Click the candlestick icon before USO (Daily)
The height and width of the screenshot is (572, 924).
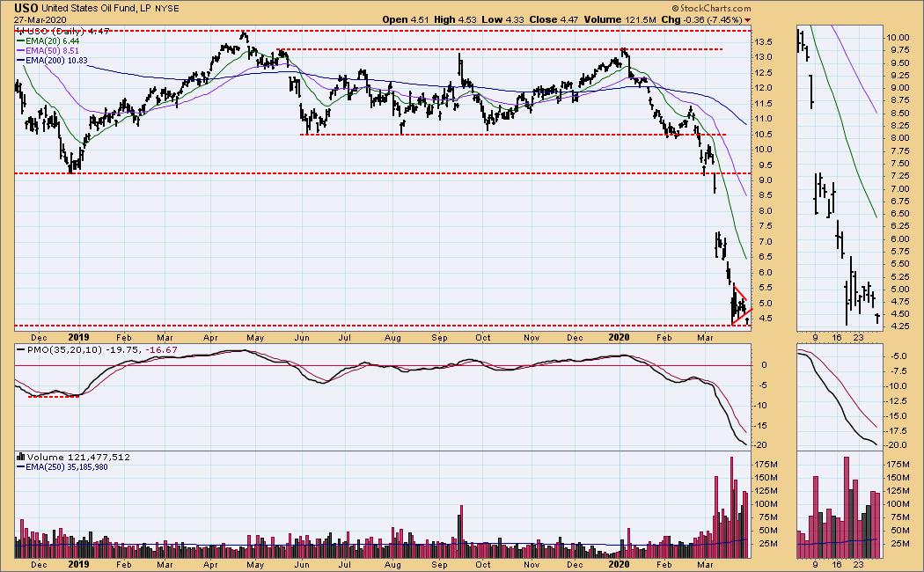20,31
